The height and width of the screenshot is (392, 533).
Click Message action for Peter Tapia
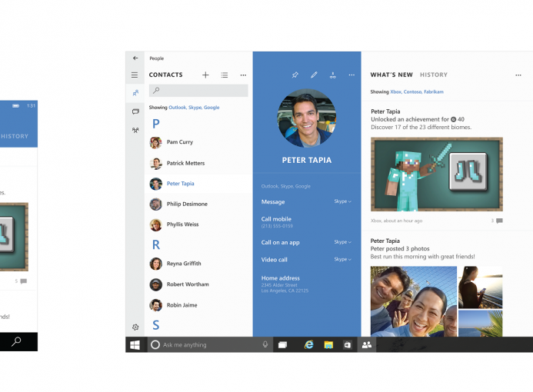coord(273,202)
